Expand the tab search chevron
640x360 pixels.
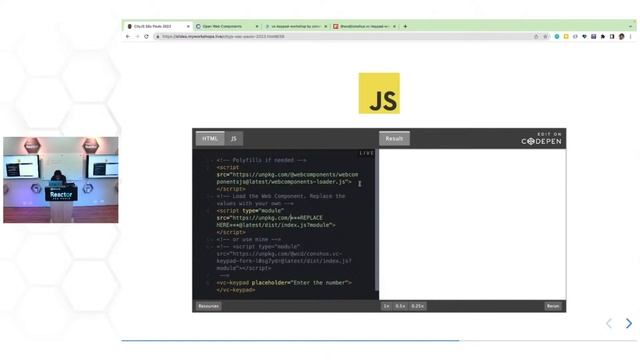(630, 26)
